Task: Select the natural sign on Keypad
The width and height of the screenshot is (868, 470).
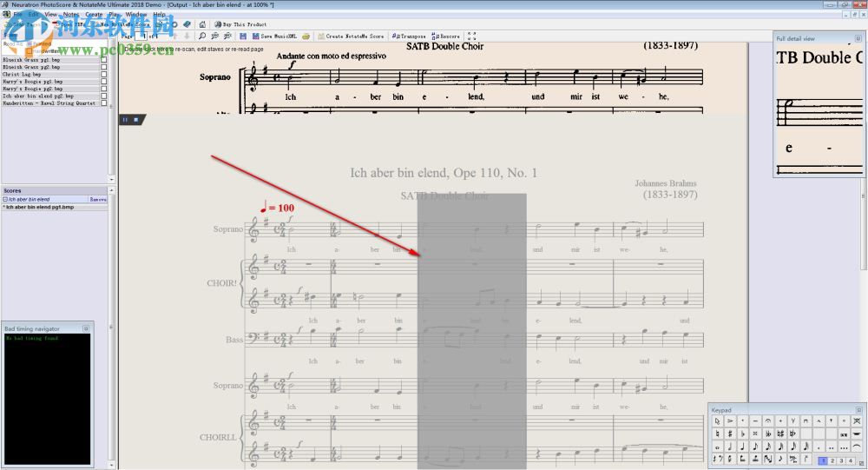Action: pyautogui.click(x=718, y=434)
